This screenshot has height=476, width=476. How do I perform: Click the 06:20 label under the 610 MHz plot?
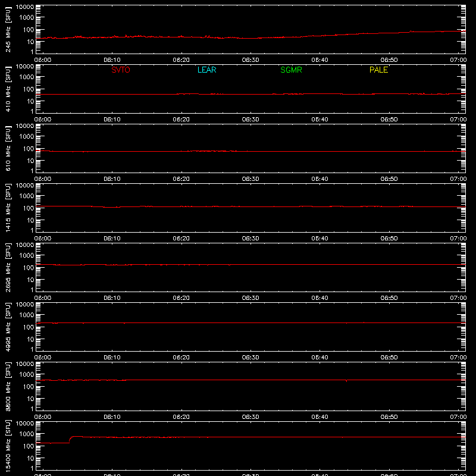coord(181,179)
